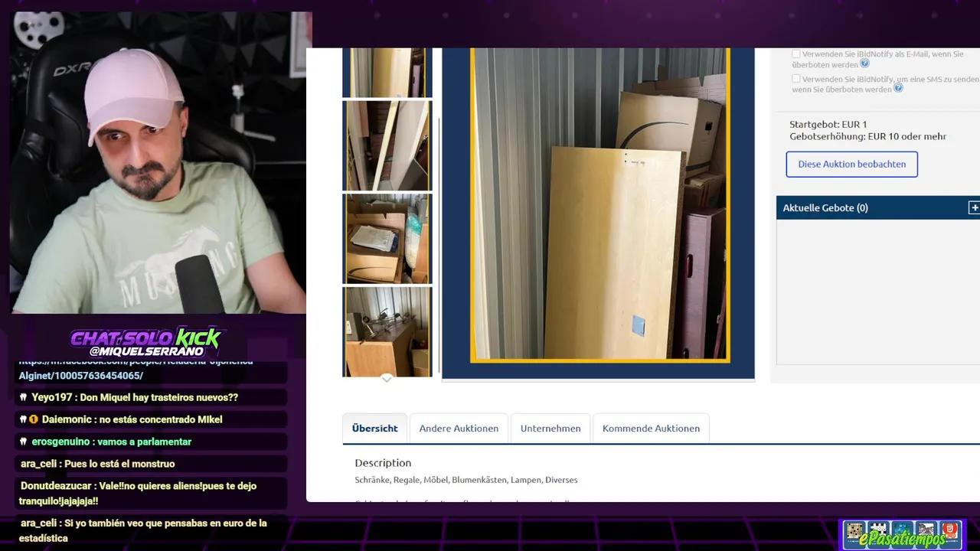980x551 pixels.
Task: Select thumbnail showing open cardboard box
Action: tap(387, 239)
